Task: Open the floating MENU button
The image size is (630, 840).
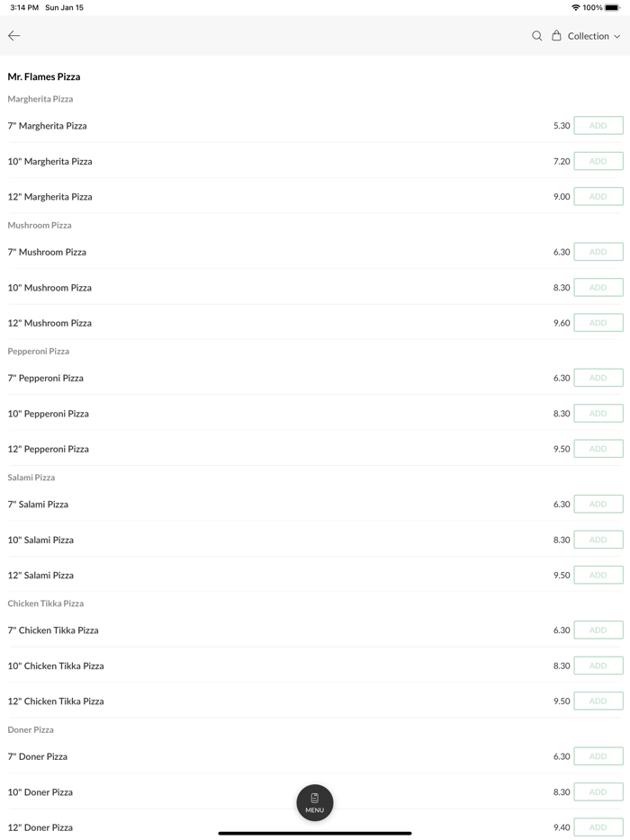Action: [315, 802]
